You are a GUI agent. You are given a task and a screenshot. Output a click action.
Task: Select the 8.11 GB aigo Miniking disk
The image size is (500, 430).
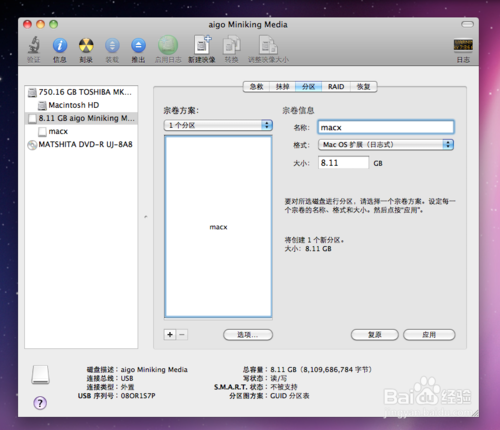click(81, 118)
